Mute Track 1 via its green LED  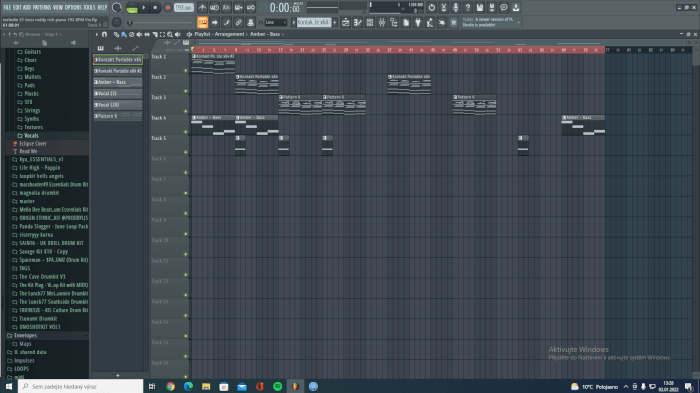(x=186, y=71)
